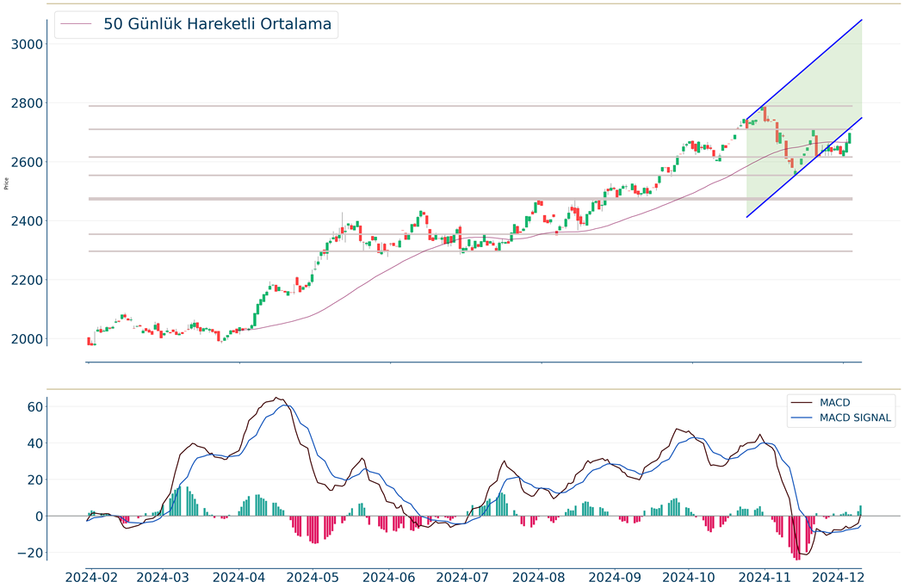Select the 2024-03 date label

tap(164, 578)
